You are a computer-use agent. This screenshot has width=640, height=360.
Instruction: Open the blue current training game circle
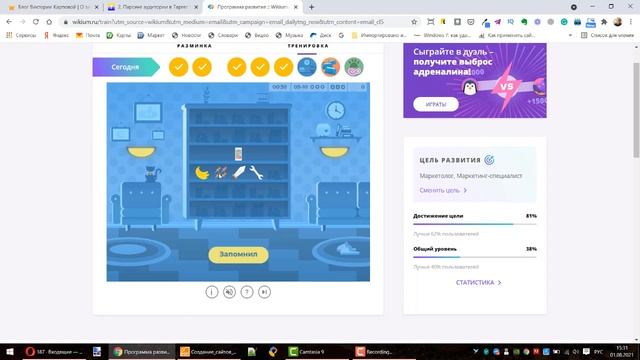coord(307,67)
